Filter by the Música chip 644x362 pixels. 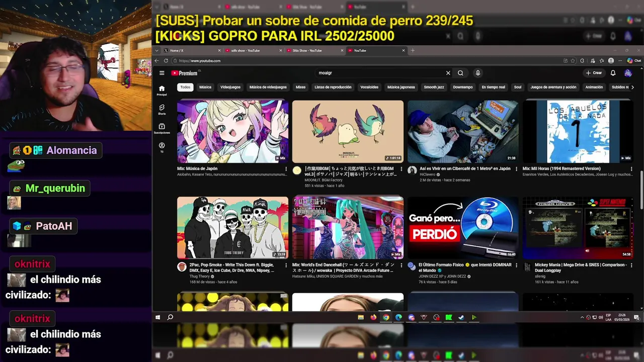205,87
